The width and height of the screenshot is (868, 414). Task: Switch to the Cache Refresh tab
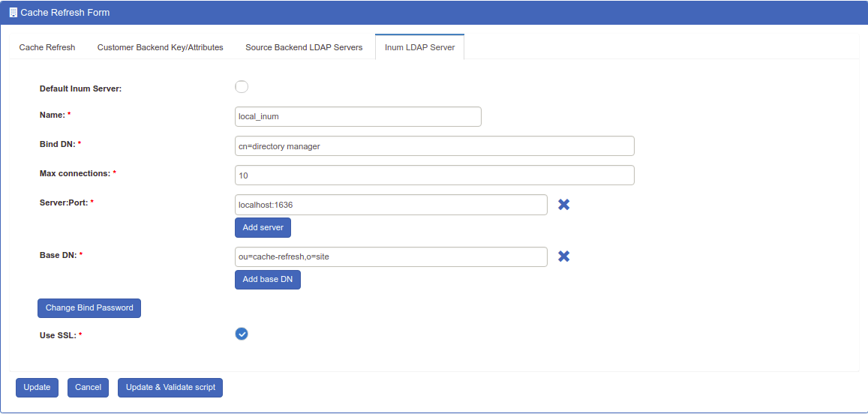coord(47,47)
